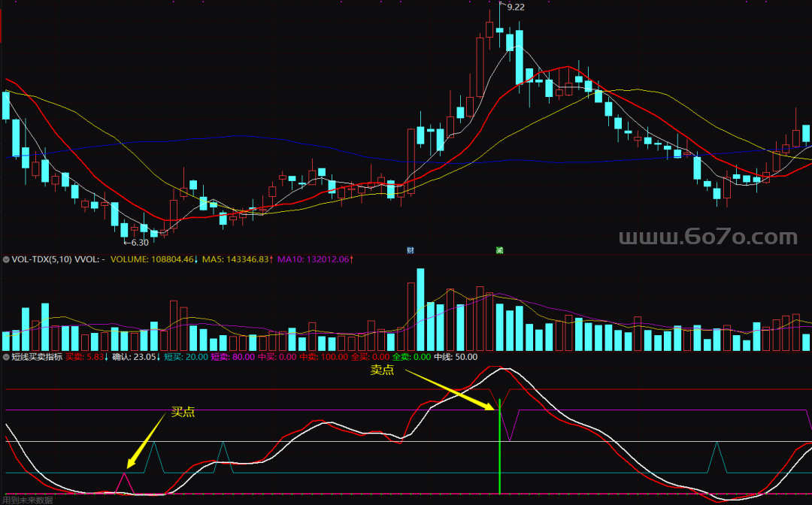812x505 pixels.
Task: Click the cyan 短买 20.00 label
Action: (x=186, y=357)
